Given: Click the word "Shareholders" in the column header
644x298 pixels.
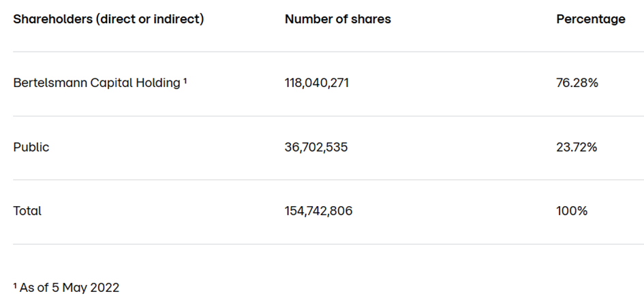Looking at the screenshot, I should [52, 19].
